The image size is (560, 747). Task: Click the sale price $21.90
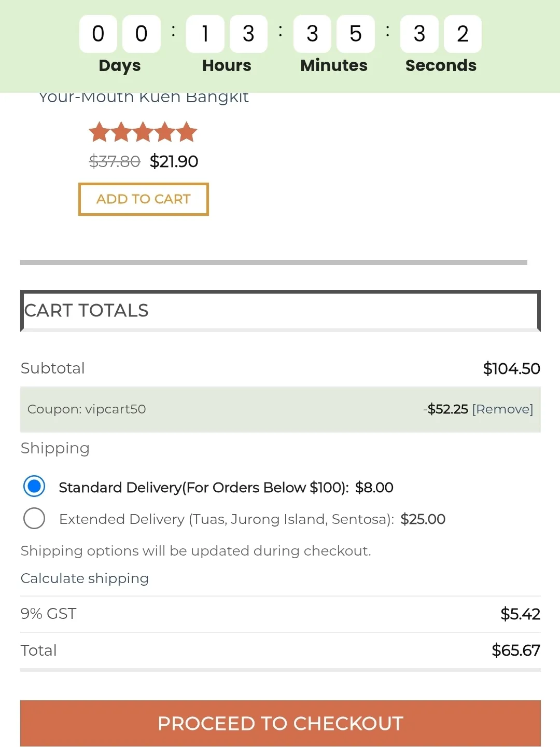(x=174, y=161)
